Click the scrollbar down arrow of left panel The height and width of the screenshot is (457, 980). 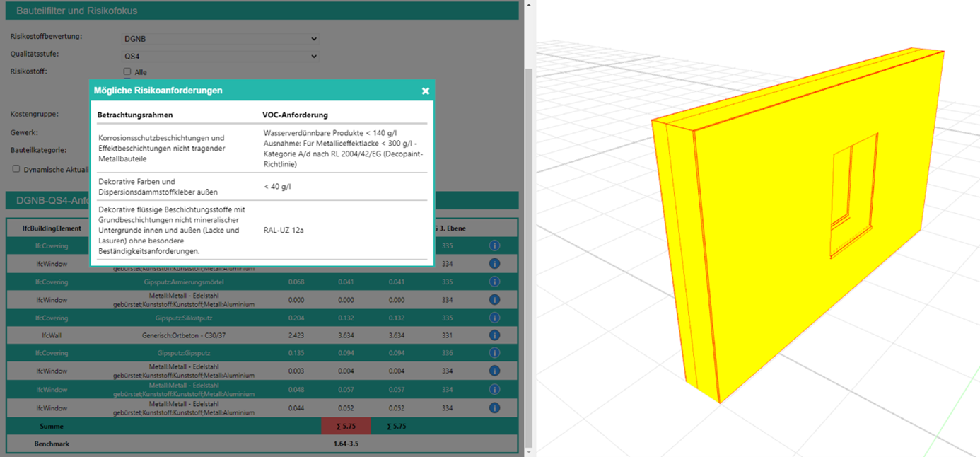(x=528, y=451)
